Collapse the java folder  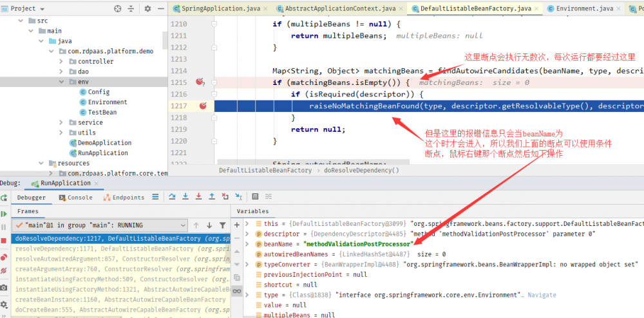point(41,41)
